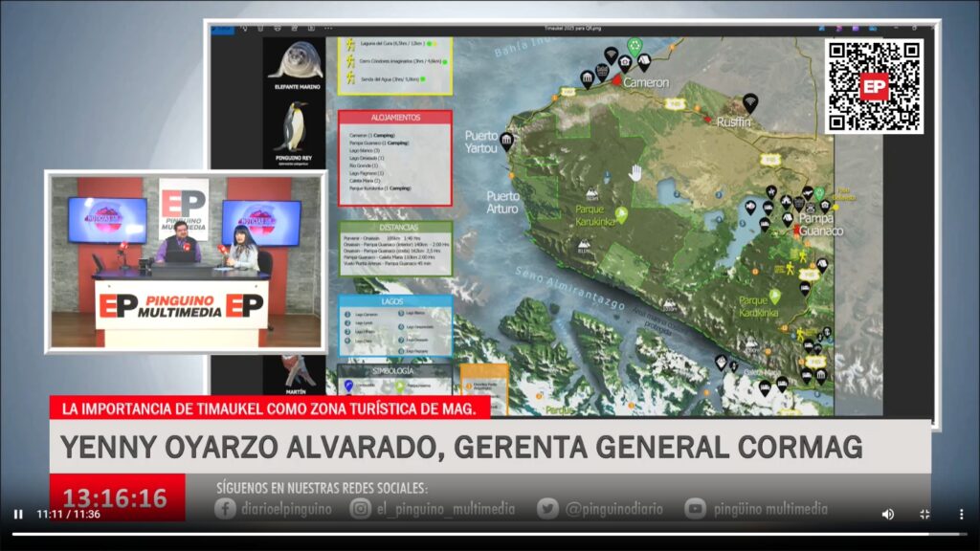Click the Twitter icon beside @pinguinodiario
The width and height of the screenshot is (980, 551).
547,509
